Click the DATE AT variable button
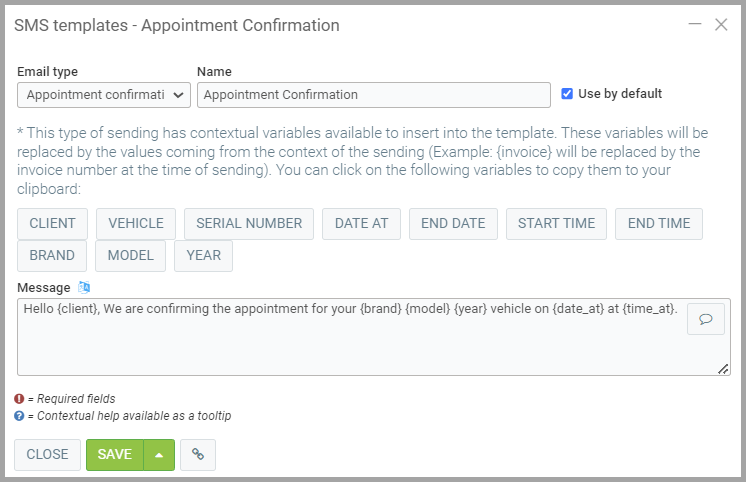 361,224
